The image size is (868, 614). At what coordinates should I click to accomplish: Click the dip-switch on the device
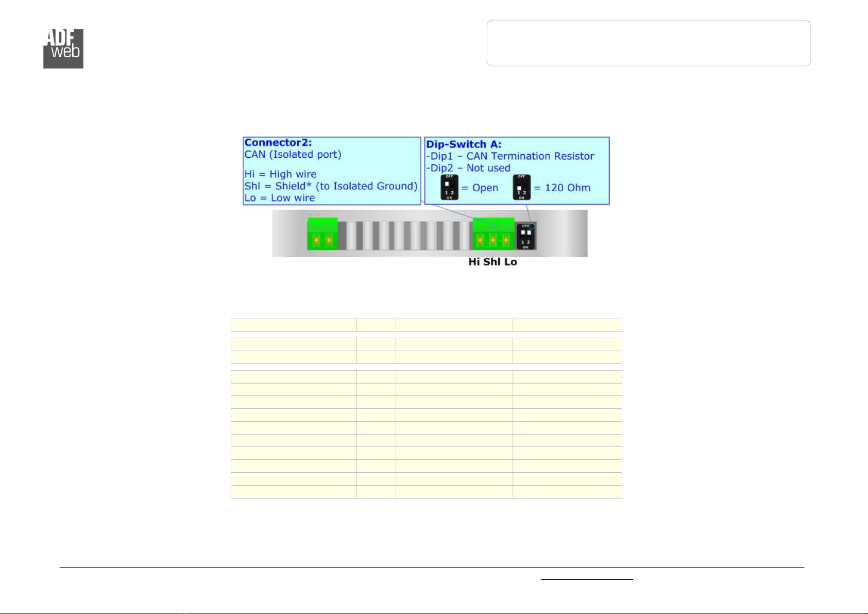tap(526, 237)
